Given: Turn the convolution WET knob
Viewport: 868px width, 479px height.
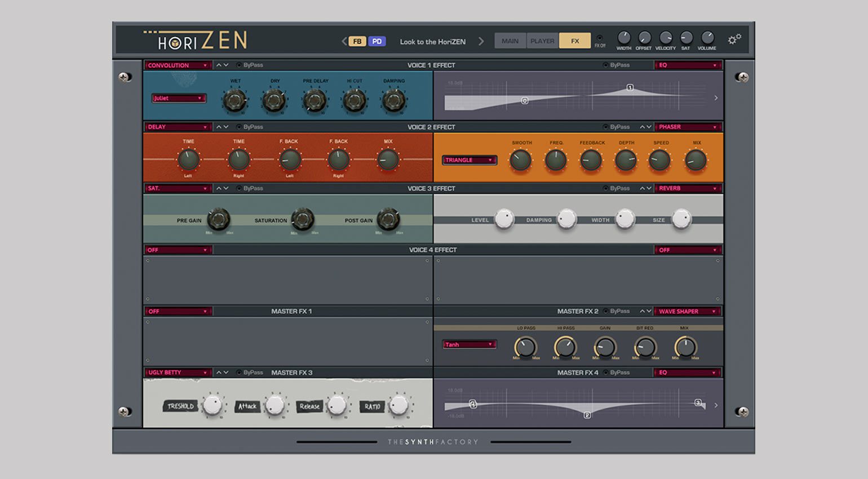Looking at the screenshot, I should click(x=234, y=101).
